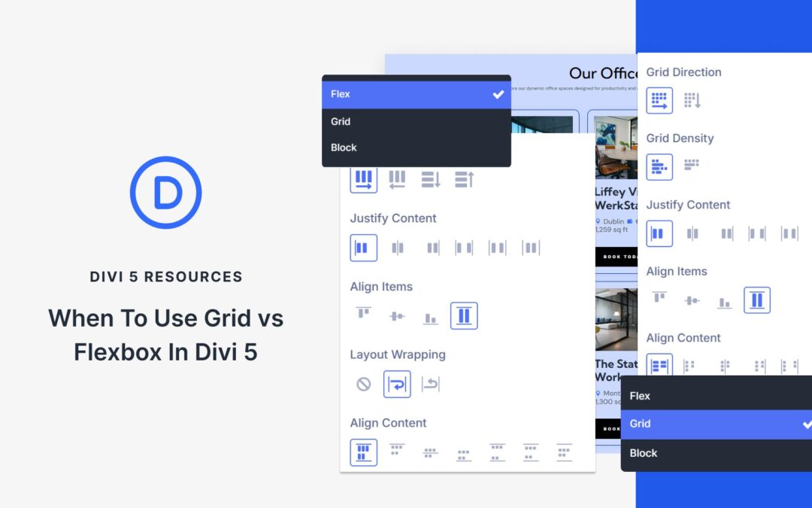Click the Divi logo circle

tap(165, 192)
